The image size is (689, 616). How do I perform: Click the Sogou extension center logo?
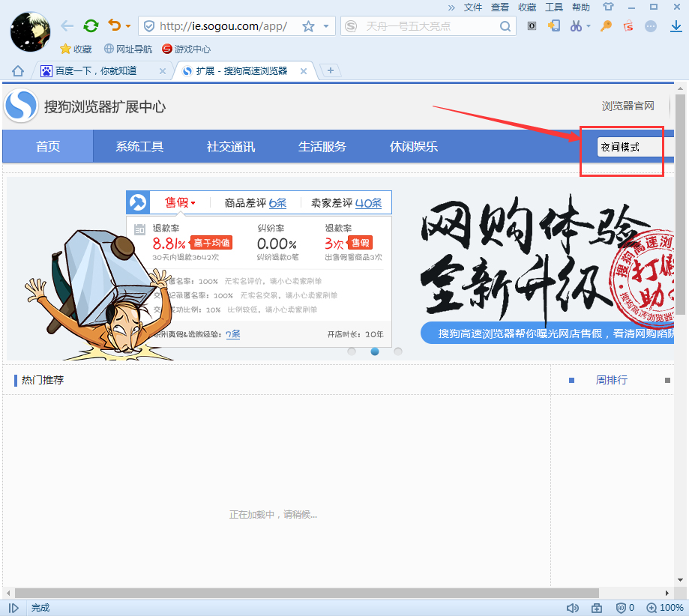(x=21, y=106)
